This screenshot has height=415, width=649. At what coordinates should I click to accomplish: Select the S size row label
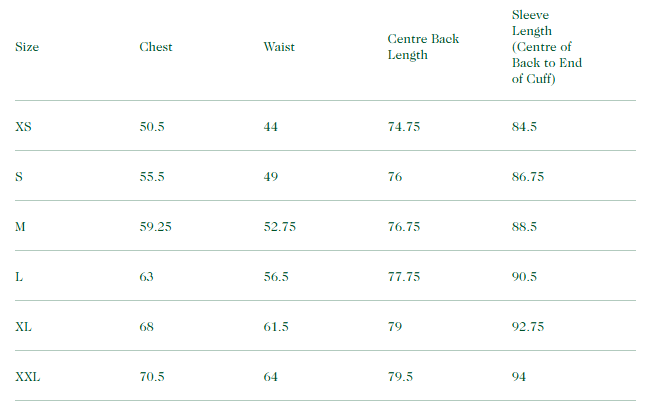pos(20,177)
